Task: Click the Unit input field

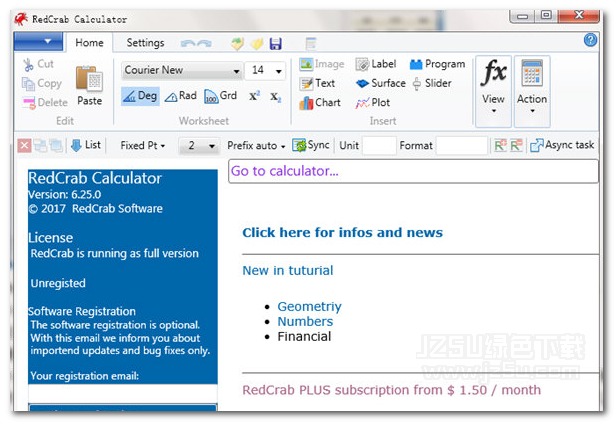Action: [379, 146]
